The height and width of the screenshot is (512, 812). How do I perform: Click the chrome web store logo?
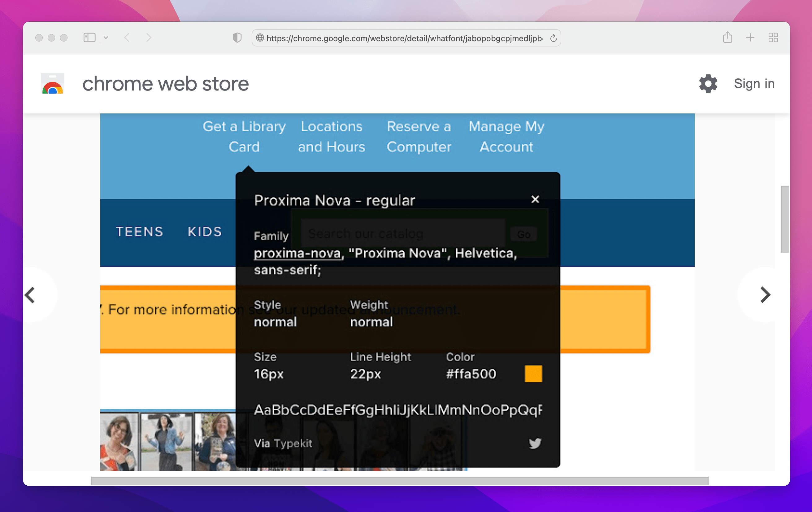pos(52,83)
